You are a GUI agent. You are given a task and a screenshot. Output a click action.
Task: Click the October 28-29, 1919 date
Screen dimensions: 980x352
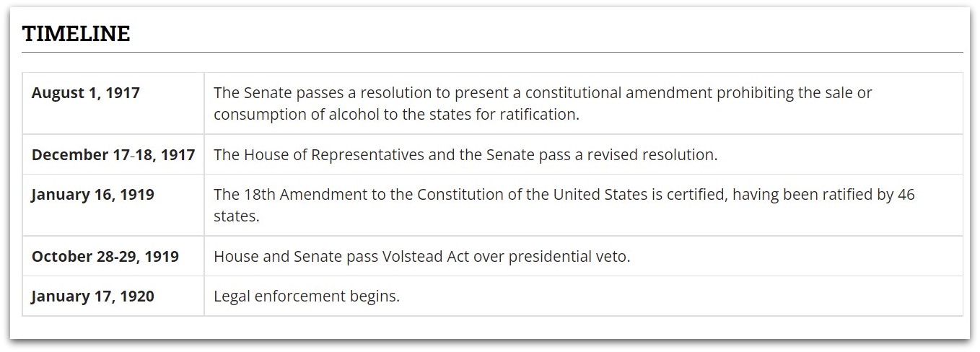[x=105, y=257]
